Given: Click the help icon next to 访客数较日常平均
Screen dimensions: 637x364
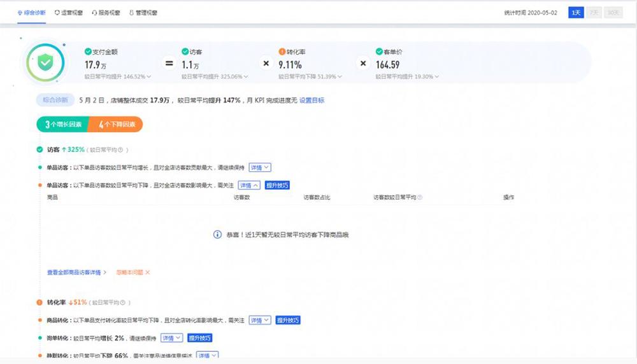Looking at the screenshot, I should click(420, 198).
